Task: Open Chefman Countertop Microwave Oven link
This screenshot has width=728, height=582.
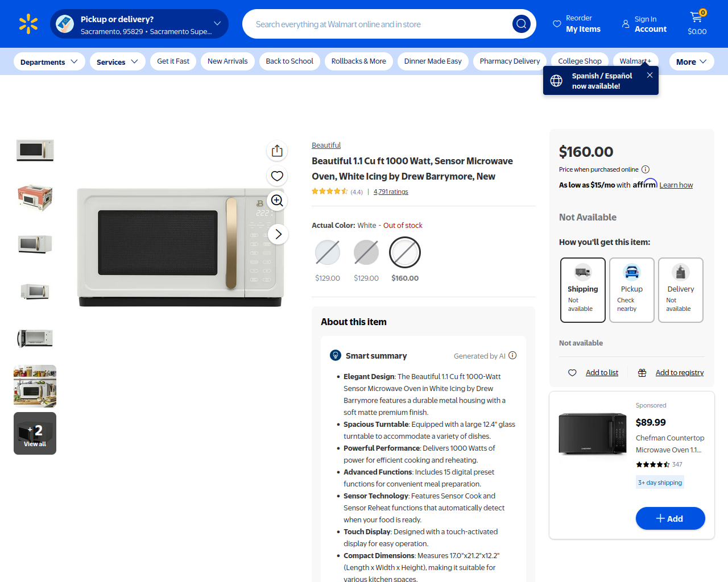Action: (x=670, y=444)
